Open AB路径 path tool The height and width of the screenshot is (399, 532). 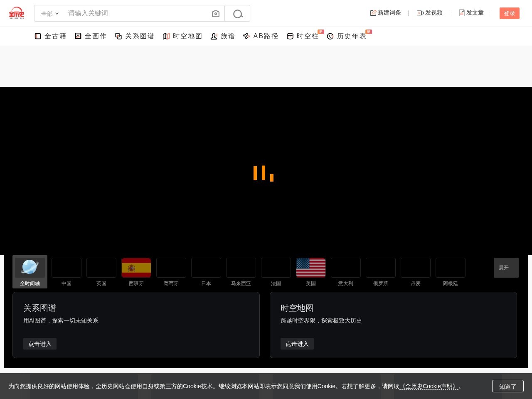click(x=261, y=36)
